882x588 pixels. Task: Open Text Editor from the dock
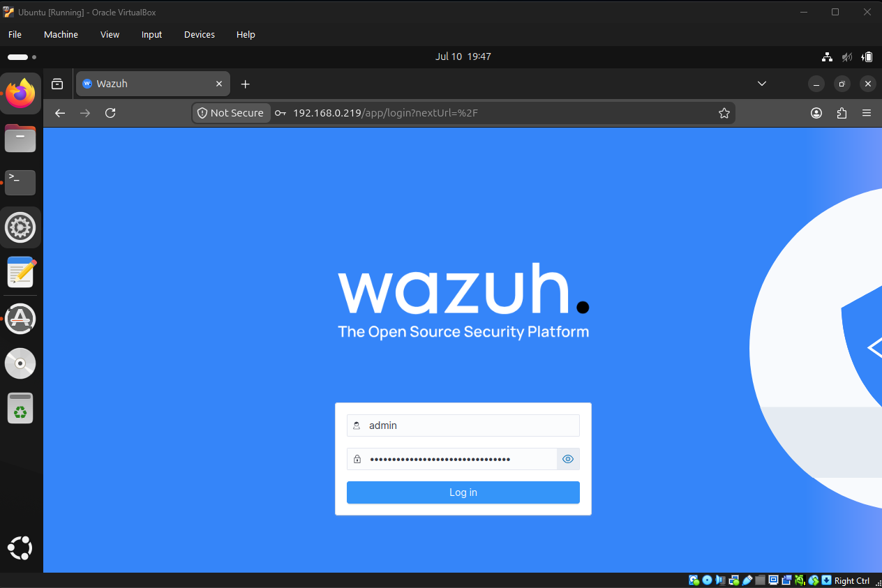tap(21, 272)
